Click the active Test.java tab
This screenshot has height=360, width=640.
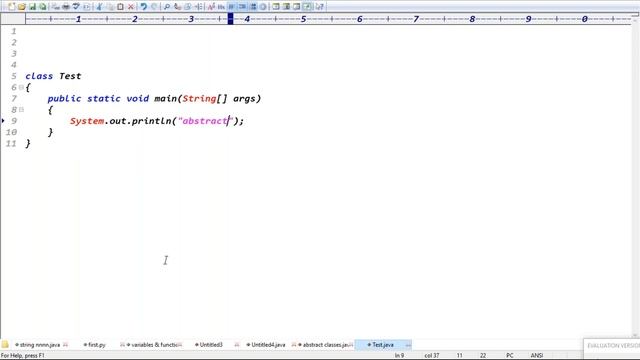tap(382, 345)
